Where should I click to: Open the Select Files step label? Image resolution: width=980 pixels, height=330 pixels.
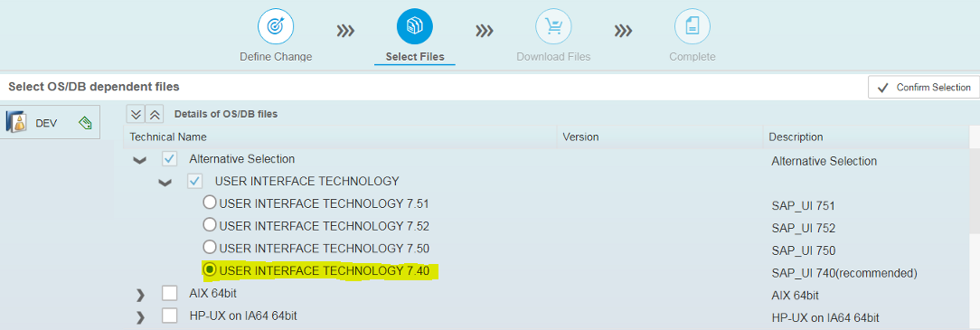(x=415, y=57)
